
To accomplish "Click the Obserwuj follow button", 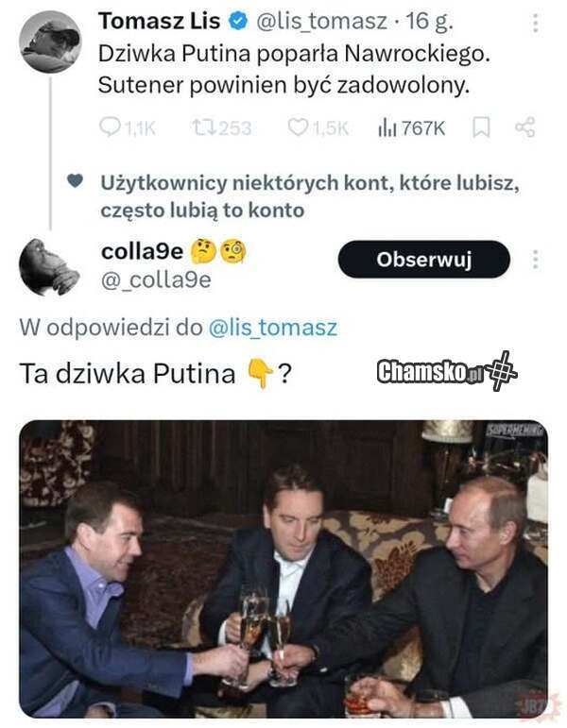I will point(424,259).
